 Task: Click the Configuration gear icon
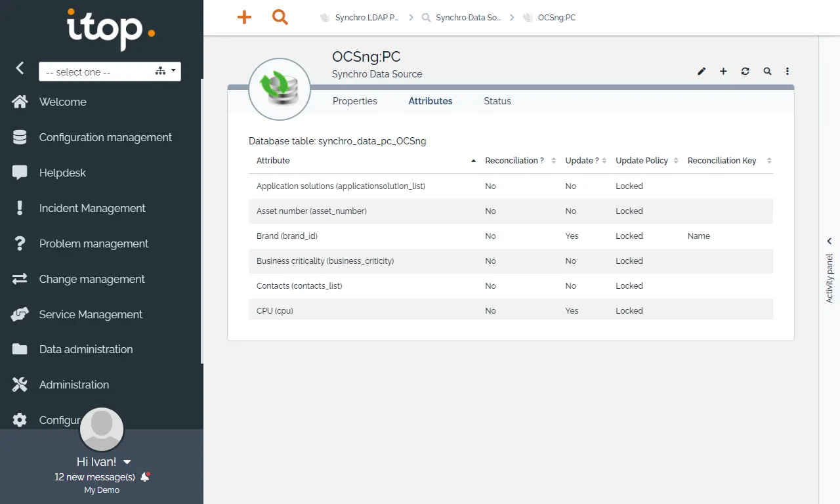click(20, 420)
